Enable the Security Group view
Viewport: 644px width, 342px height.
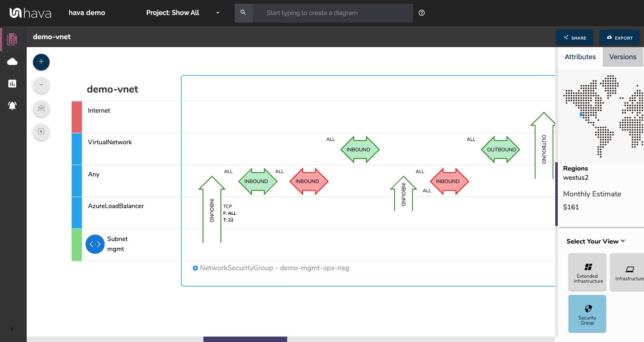587,314
